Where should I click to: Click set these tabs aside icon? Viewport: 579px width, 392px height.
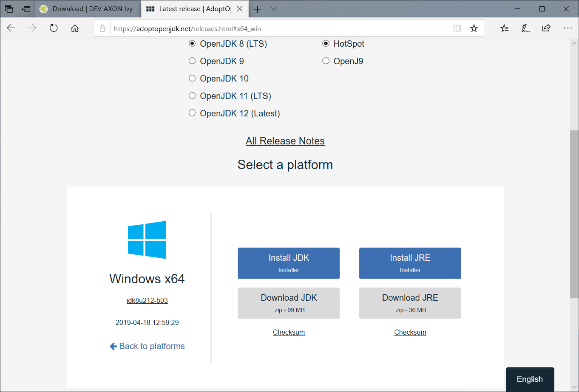tap(26, 9)
